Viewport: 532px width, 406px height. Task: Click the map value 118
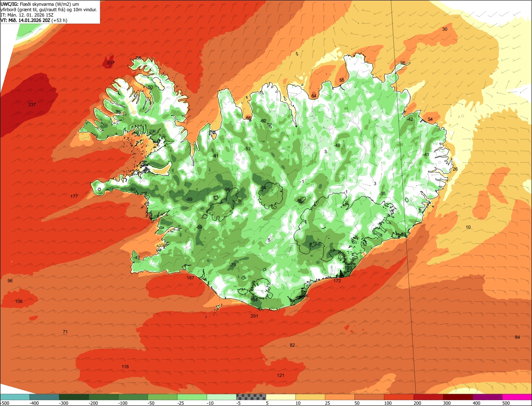click(x=125, y=367)
